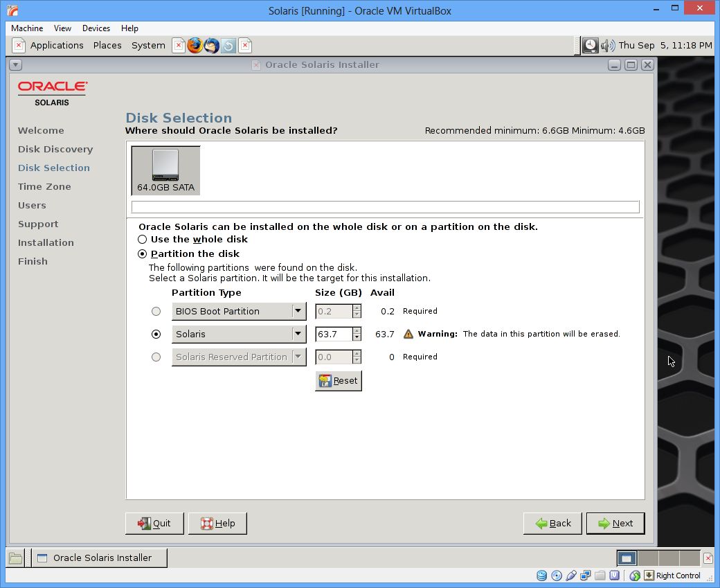The image size is (720, 588).
Task: Open the View menu
Action: coord(62,28)
